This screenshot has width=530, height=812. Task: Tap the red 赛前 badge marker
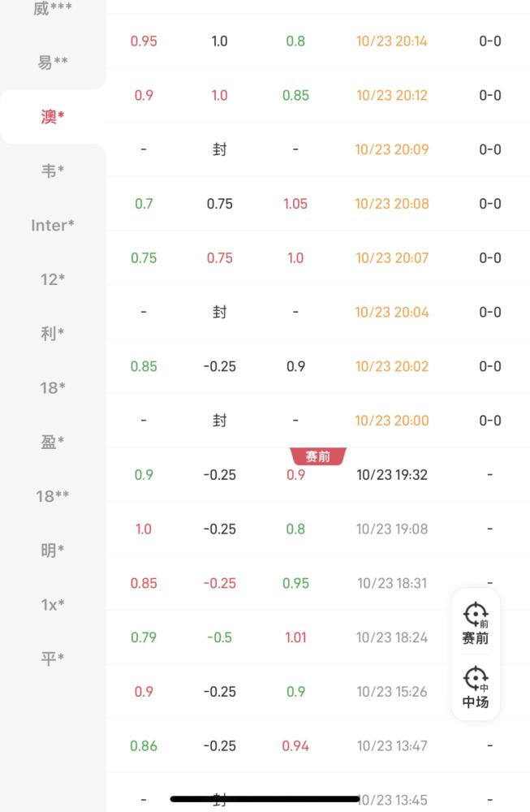click(318, 456)
